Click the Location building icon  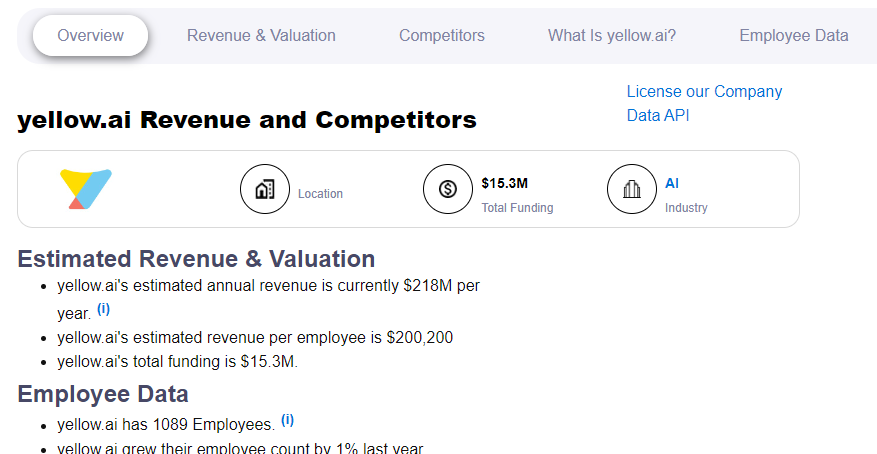tap(265, 189)
